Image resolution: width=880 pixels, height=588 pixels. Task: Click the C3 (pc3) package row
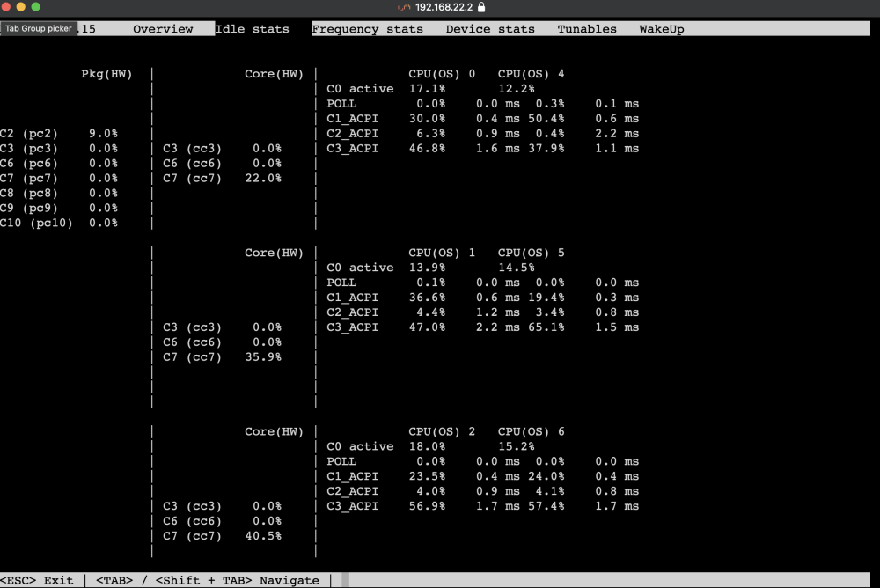pyautogui.click(x=59, y=148)
